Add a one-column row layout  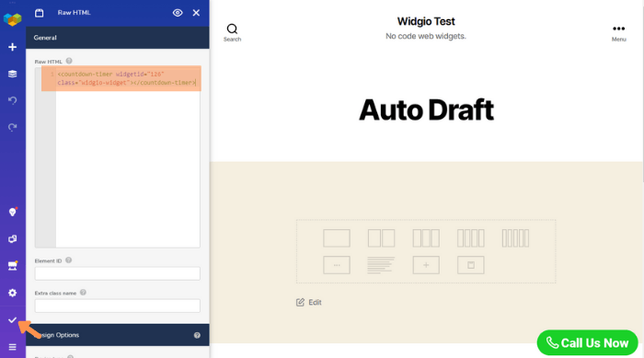(x=337, y=238)
